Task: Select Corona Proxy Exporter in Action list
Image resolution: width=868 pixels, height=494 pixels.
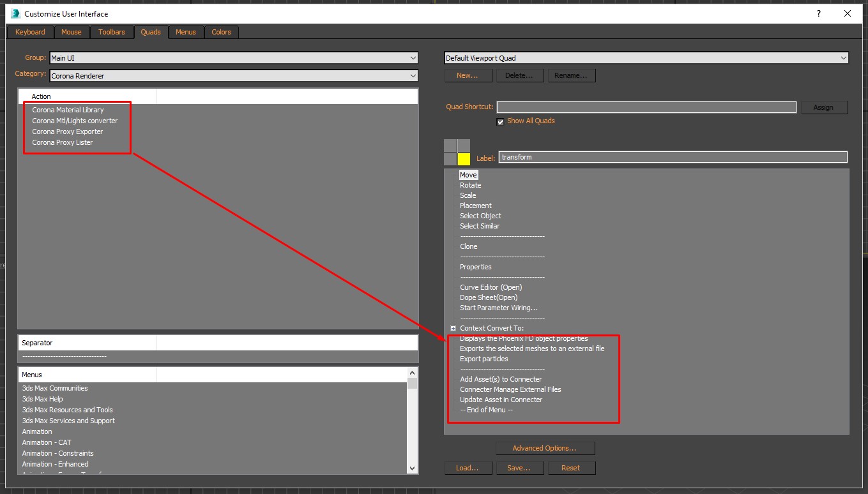Action: click(x=68, y=131)
